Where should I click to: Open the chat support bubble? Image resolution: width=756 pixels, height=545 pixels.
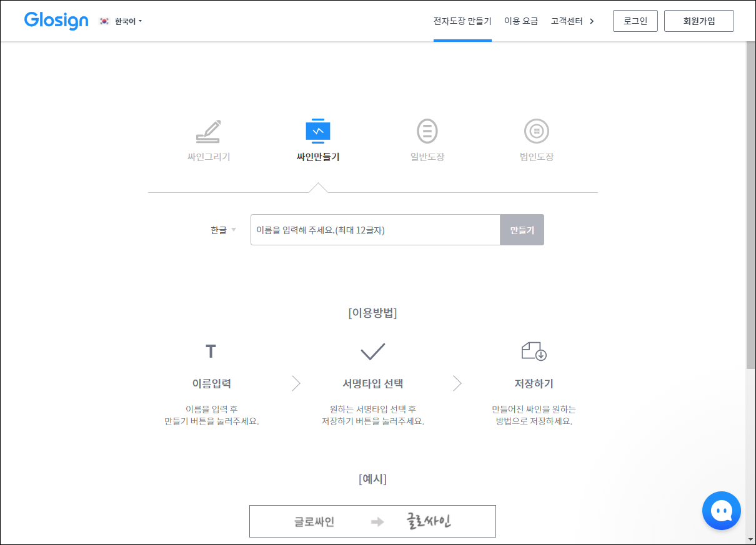722,511
